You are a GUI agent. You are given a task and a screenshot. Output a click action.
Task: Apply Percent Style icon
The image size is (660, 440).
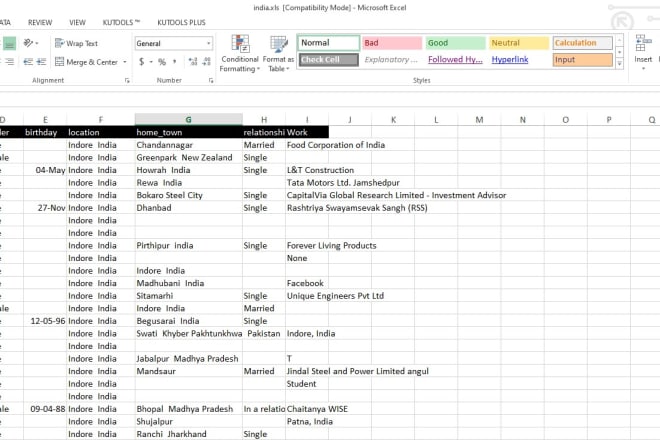(162, 62)
